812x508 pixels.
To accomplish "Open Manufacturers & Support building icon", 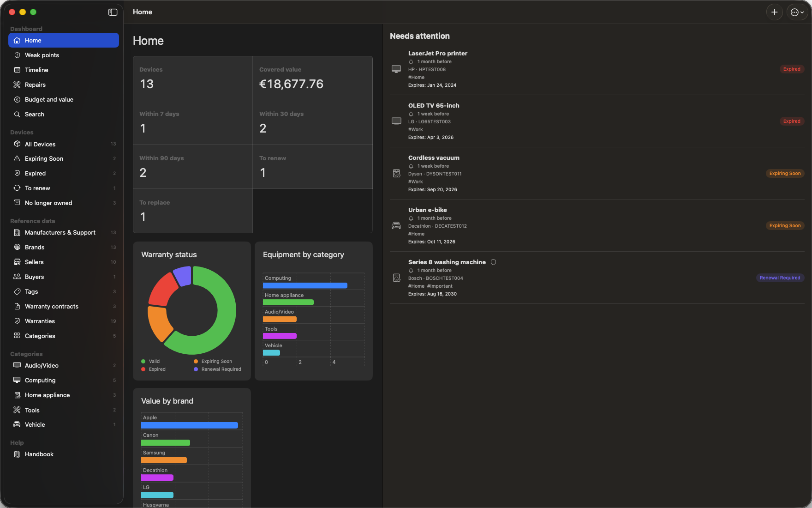I will tap(17, 232).
